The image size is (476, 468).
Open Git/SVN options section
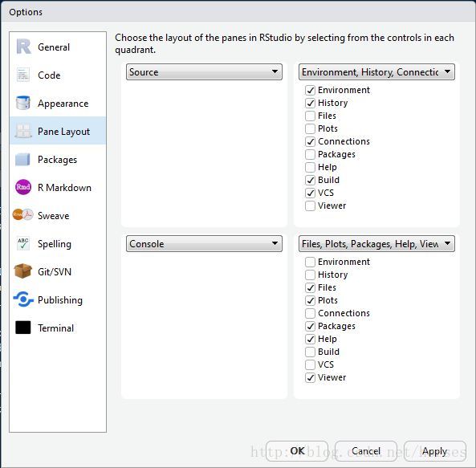[x=58, y=271]
